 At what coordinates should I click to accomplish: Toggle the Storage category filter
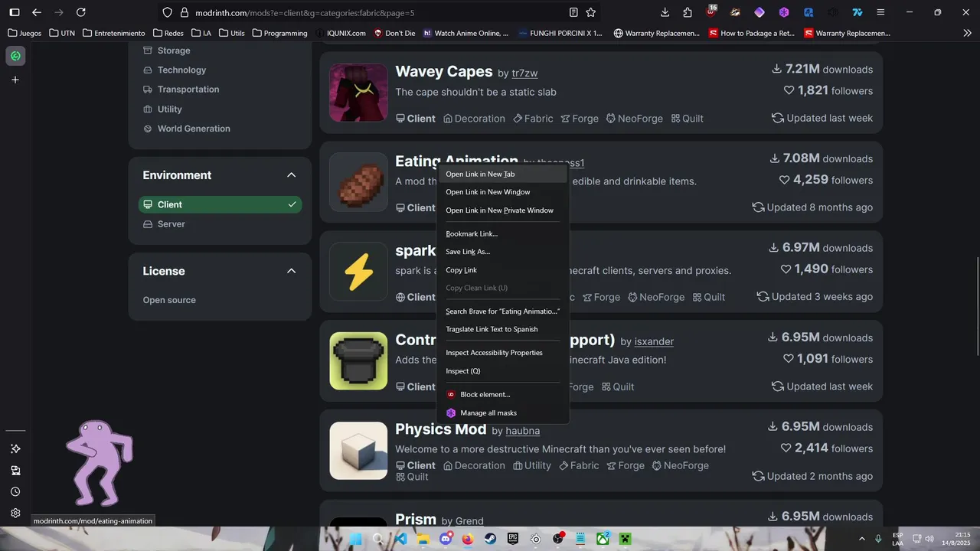click(x=167, y=51)
